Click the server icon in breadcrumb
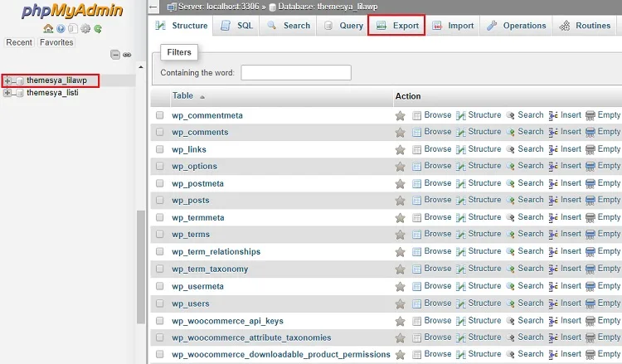The width and height of the screenshot is (622, 364). (x=172, y=7)
